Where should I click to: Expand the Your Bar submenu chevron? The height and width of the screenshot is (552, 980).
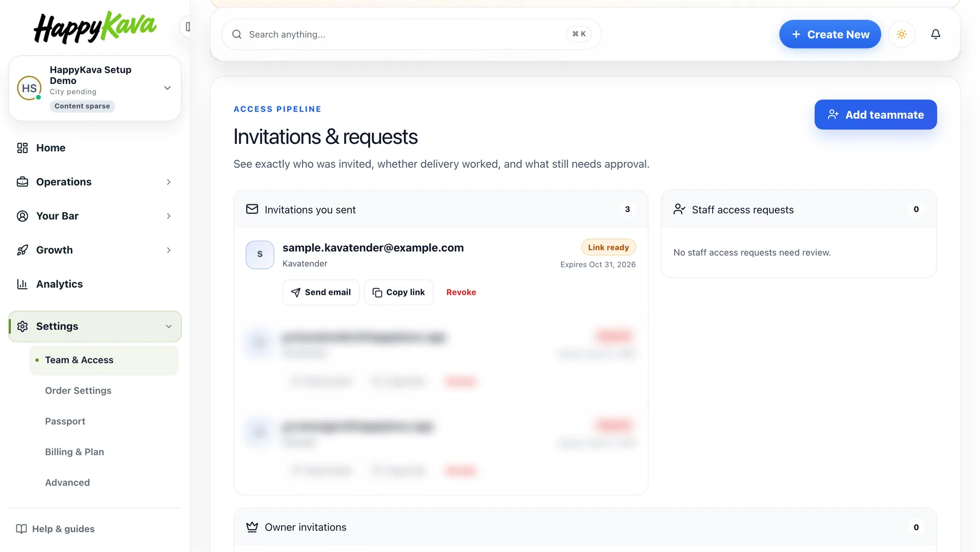coord(169,216)
